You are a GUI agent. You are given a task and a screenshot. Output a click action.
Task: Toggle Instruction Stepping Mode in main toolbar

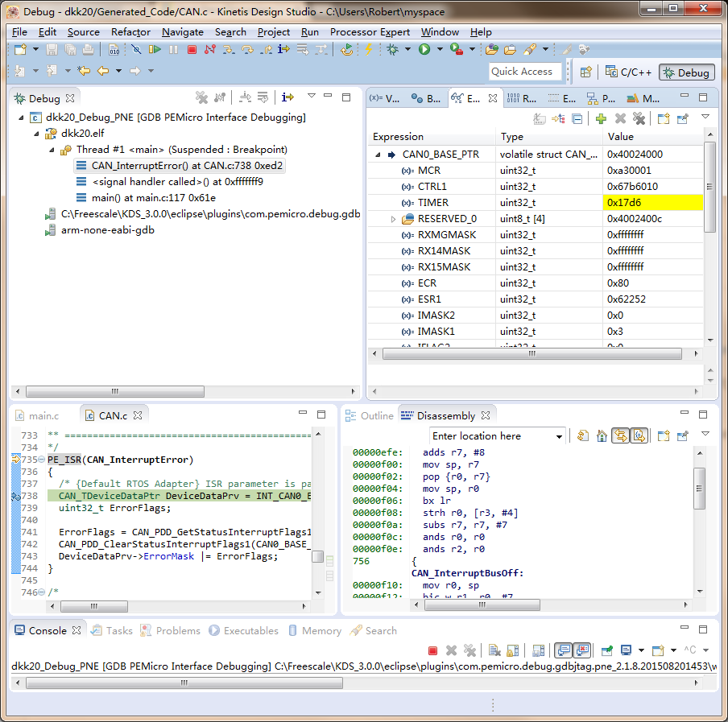[283, 49]
